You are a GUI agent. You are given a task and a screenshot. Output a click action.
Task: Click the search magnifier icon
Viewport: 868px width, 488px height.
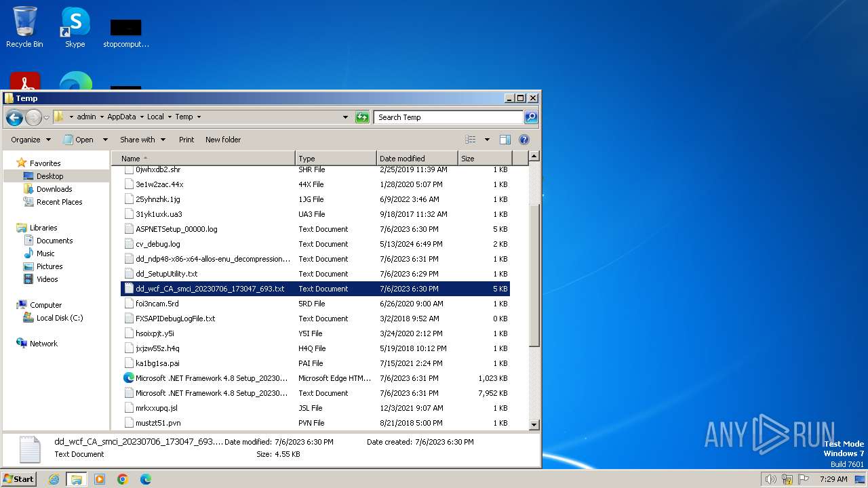point(531,117)
